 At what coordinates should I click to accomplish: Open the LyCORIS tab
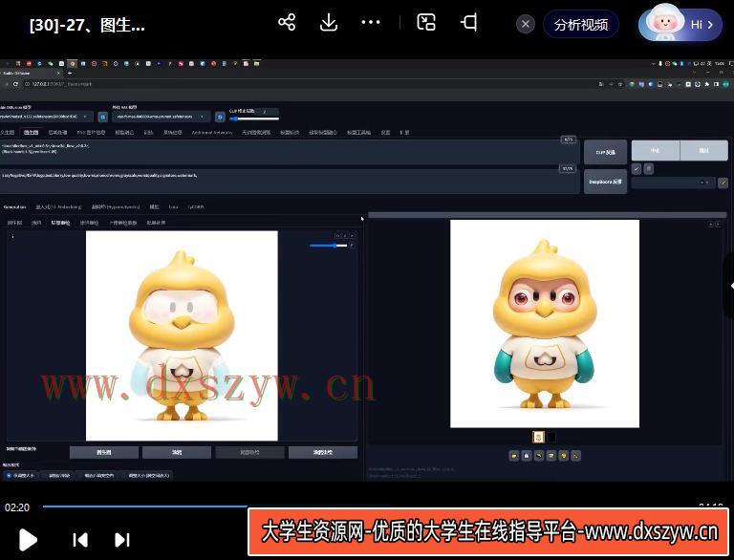(x=196, y=206)
